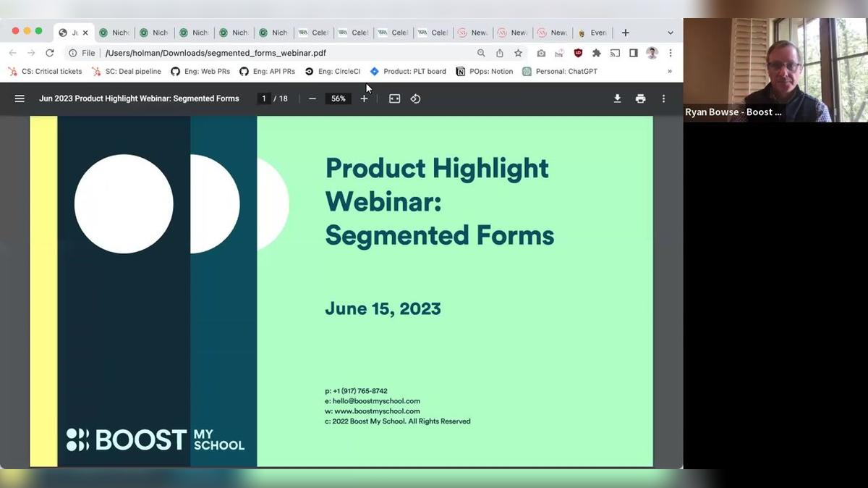868x488 pixels.
Task: Click the cast-to-device icon
Action: [616, 53]
